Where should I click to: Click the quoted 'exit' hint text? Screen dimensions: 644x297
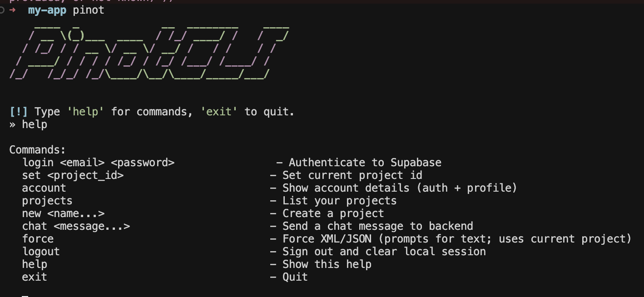(x=219, y=112)
